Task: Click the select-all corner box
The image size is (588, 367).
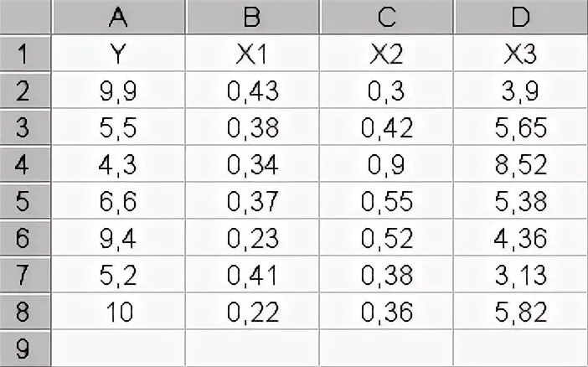Action: 25,17
